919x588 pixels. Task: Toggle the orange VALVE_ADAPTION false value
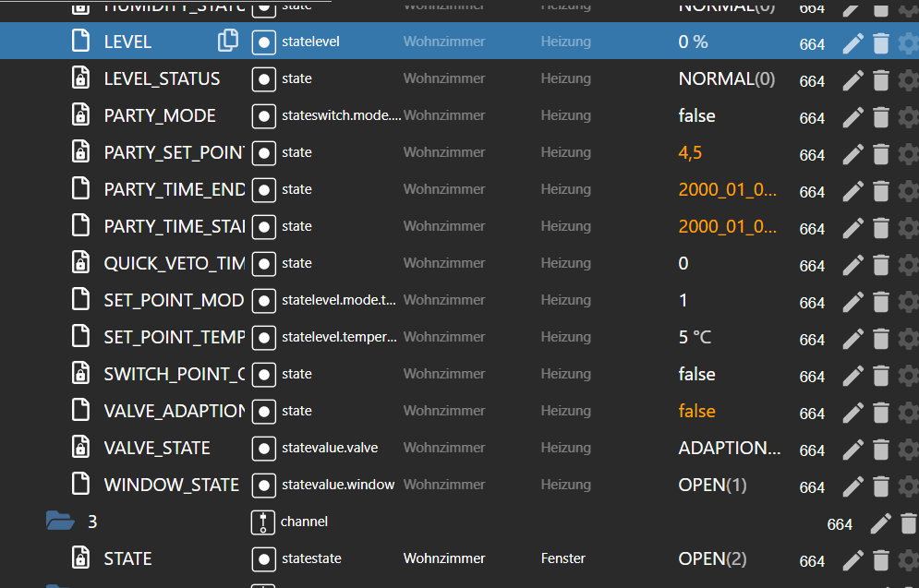pyautogui.click(x=696, y=411)
